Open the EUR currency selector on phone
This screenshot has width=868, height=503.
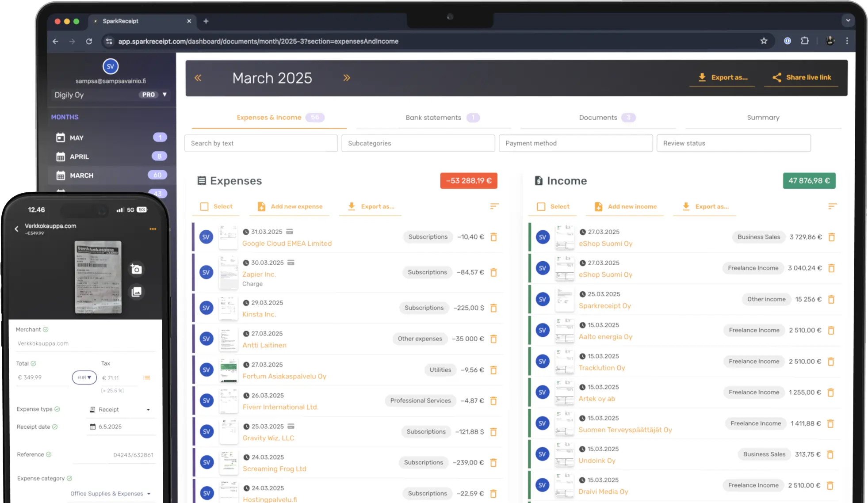pyautogui.click(x=84, y=377)
